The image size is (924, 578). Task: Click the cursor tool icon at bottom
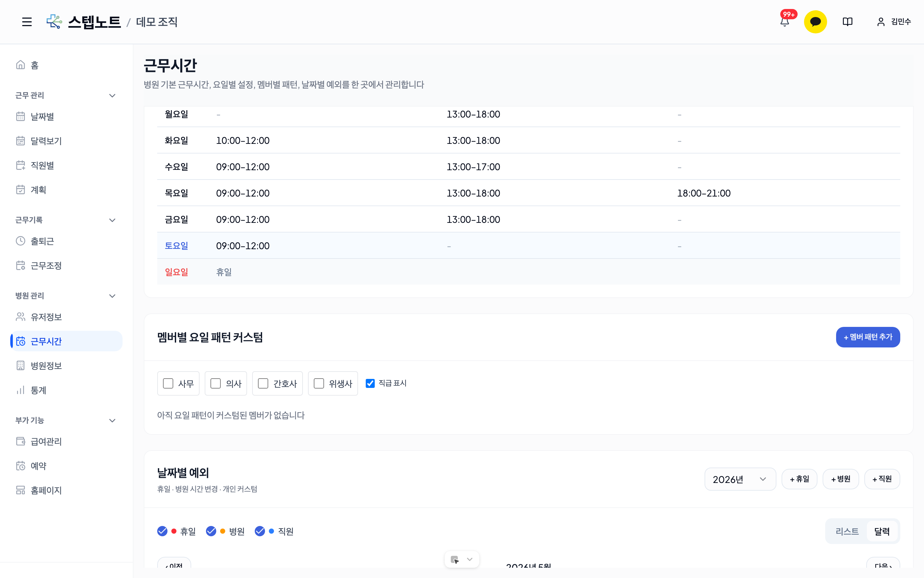point(455,560)
